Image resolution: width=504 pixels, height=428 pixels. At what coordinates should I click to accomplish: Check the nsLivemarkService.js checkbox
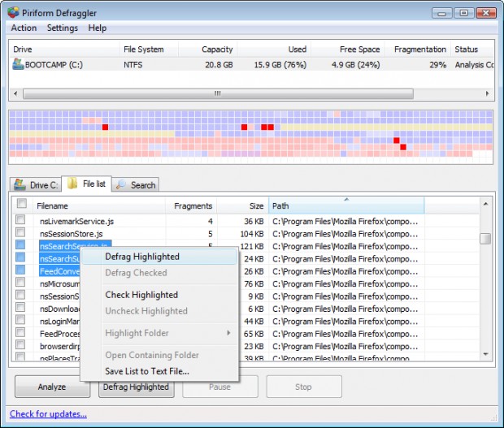(x=20, y=219)
